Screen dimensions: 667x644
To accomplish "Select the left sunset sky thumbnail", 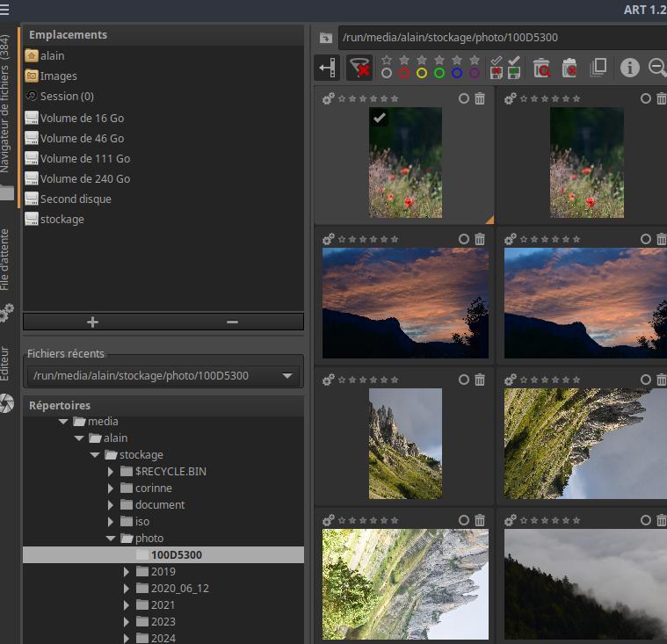I will 405,303.
